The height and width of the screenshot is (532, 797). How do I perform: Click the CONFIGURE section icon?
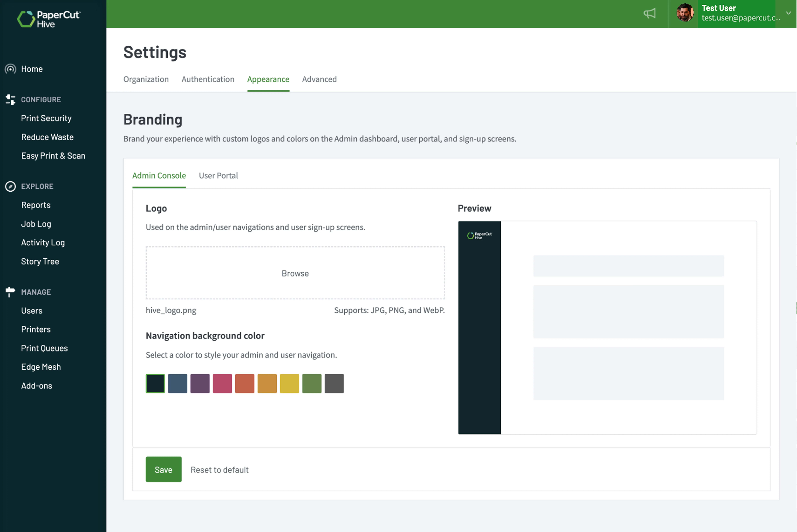[10, 99]
